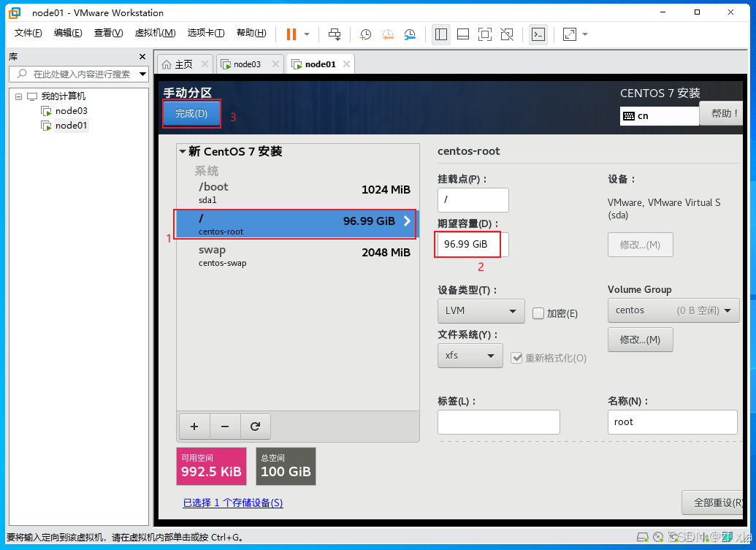Image resolution: width=756 pixels, height=550 pixels.
Task: Toggle the 重新格式化(O) checkbox
Action: point(516,358)
